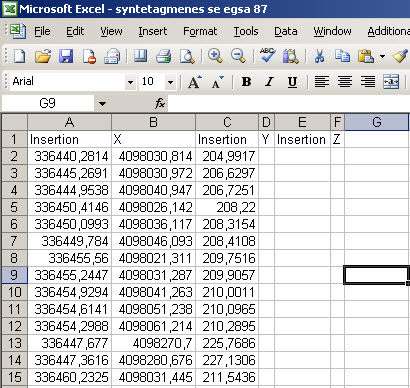Save the workbook with the floppy icon
The width and height of the screenshot is (410, 388).
pos(66,56)
